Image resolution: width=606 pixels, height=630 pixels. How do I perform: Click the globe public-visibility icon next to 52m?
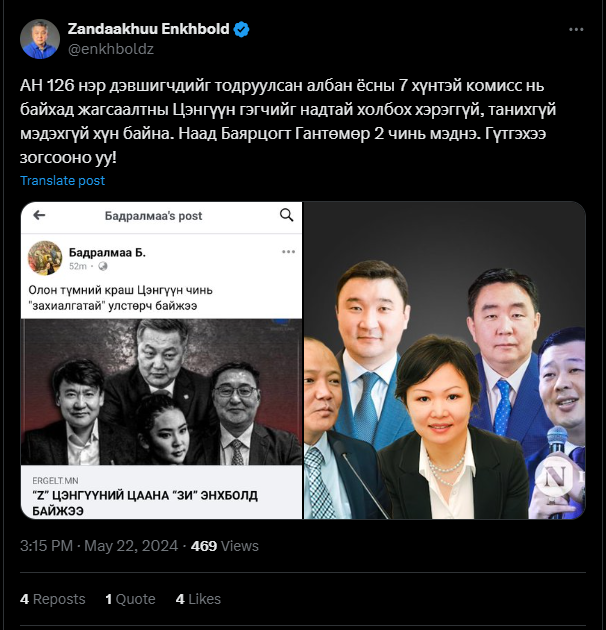click(103, 266)
